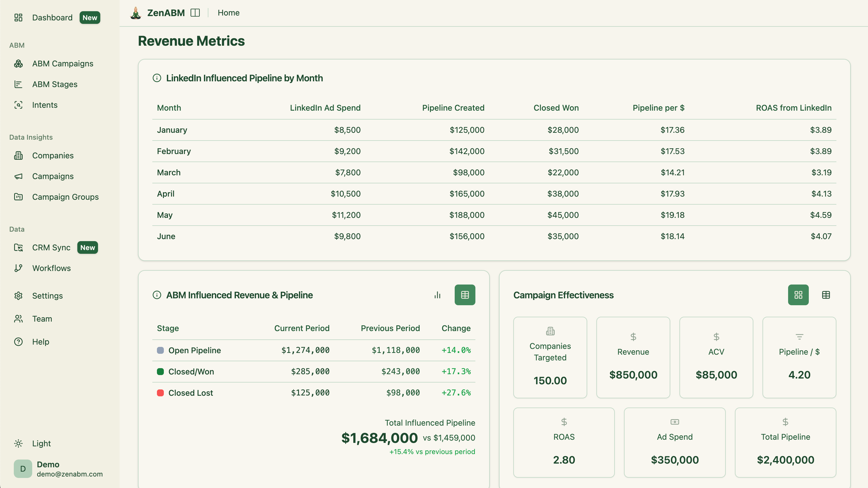Screen dimensions: 868x488
Task: Click the Total Pipeline $2,400,000 card
Action: 785,442
